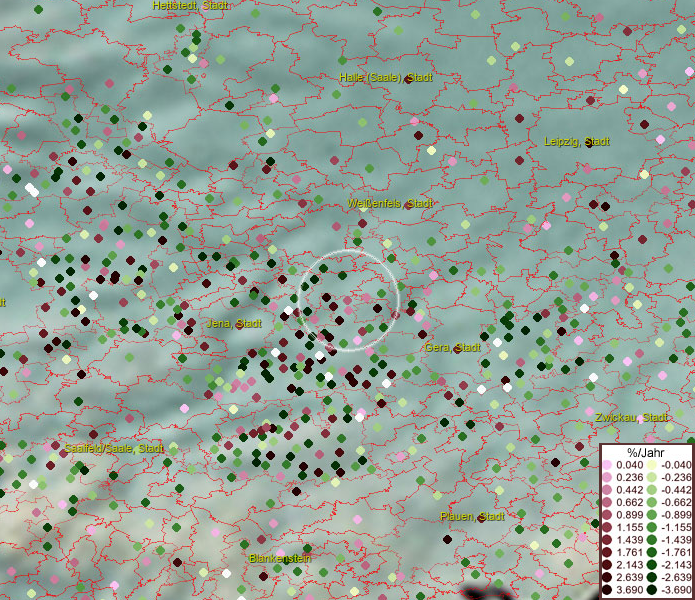695x600 pixels.
Task: Click the -2.143 dark green swatch
Action: click(x=652, y=565)
